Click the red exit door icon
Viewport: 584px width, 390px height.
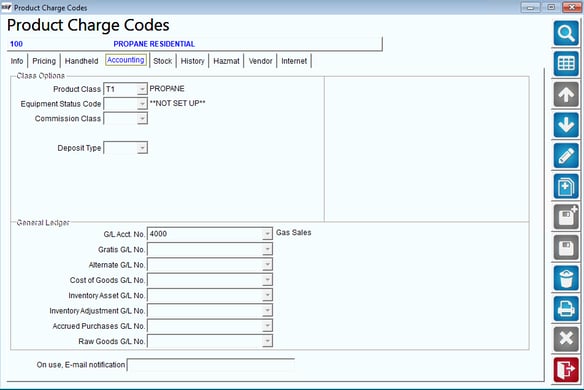pyautogui.click(x=566, y=370)
